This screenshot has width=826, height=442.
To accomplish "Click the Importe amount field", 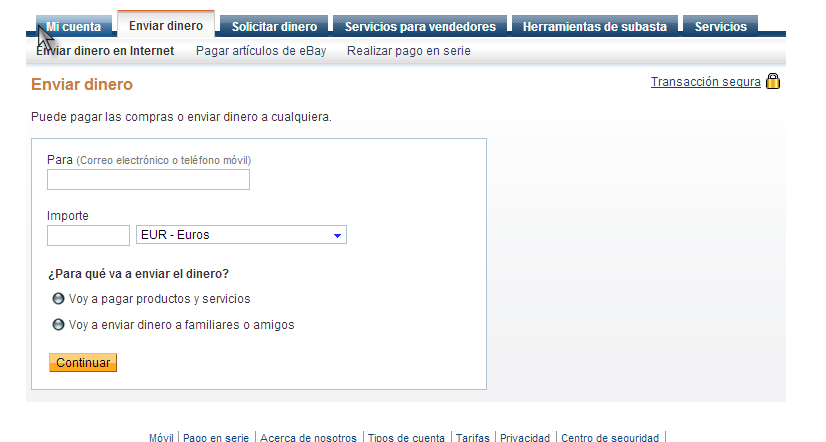I will click(88, 236).
